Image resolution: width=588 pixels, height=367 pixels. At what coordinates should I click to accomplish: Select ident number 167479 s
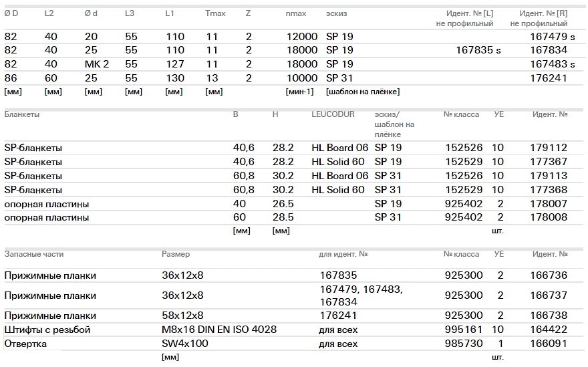pos(552,36)
